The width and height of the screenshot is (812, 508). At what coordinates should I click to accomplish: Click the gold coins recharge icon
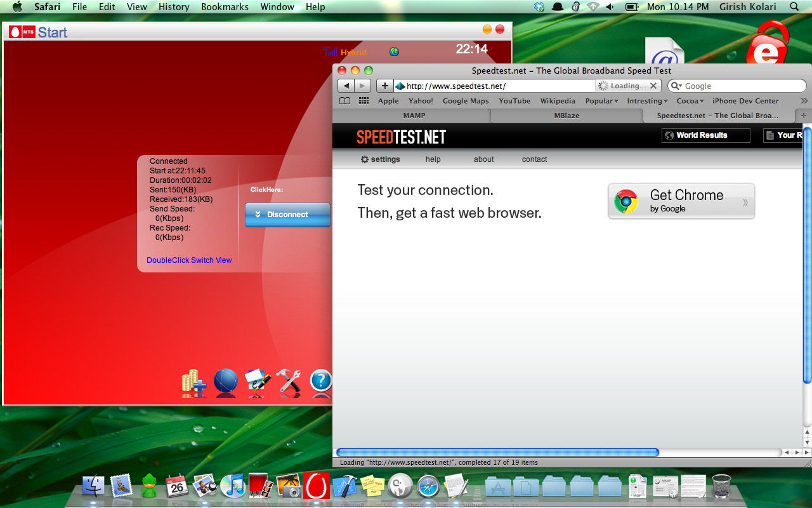click(193, 383)
